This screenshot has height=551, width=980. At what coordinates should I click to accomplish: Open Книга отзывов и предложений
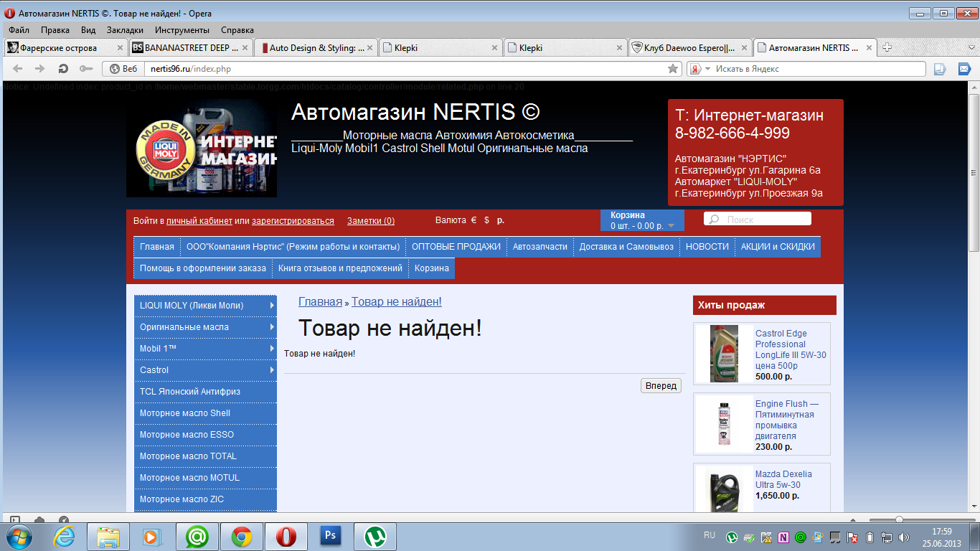click(x=341, y=268)
